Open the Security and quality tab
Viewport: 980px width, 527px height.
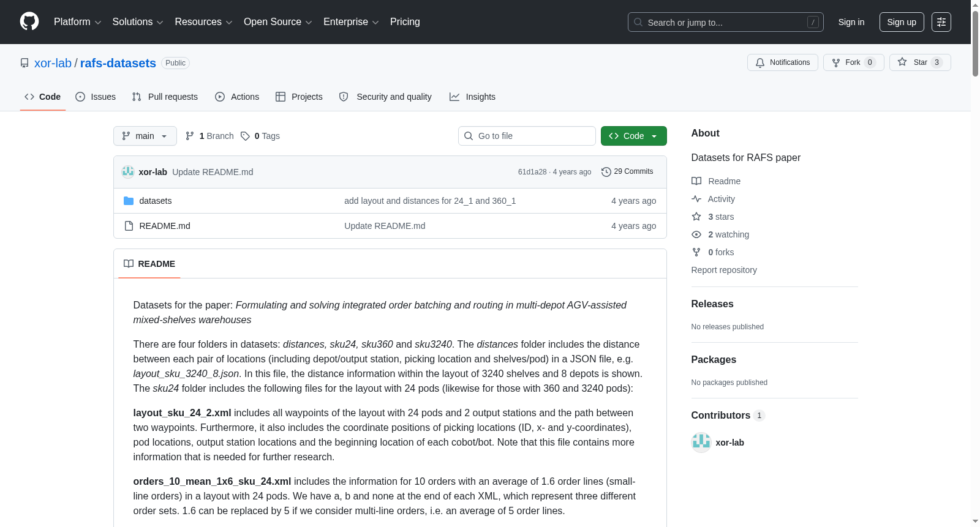point(385,97)
